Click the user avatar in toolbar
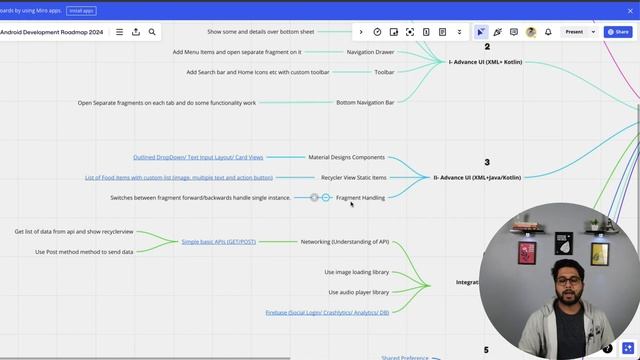The width and height of the screenshot is (640, 360). [531, 32]
